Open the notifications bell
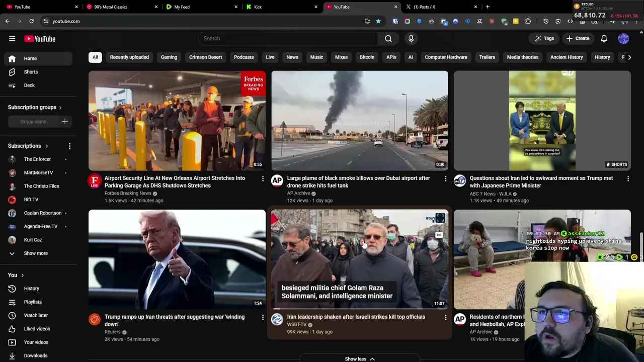This screenshot has height=362, width=644. [604, 38]
